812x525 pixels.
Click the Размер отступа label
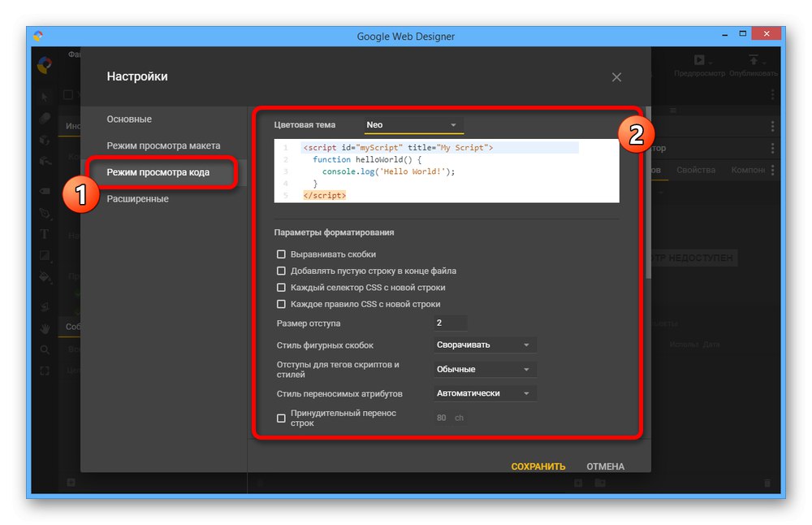click(309, 323)
